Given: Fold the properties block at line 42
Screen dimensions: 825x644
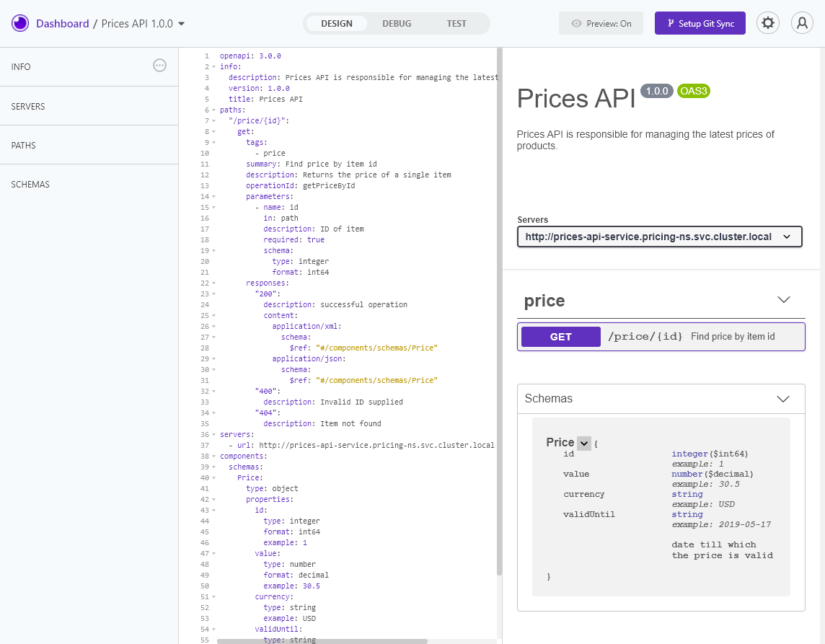Looking at the screenshot, I should 213,499.
